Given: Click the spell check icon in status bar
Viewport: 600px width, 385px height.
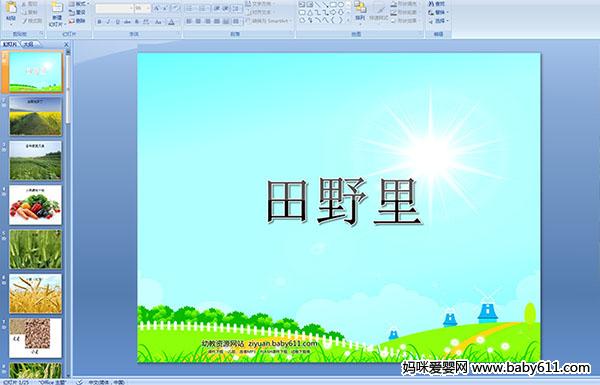Looking at the screenshot, I should point(80,382).
